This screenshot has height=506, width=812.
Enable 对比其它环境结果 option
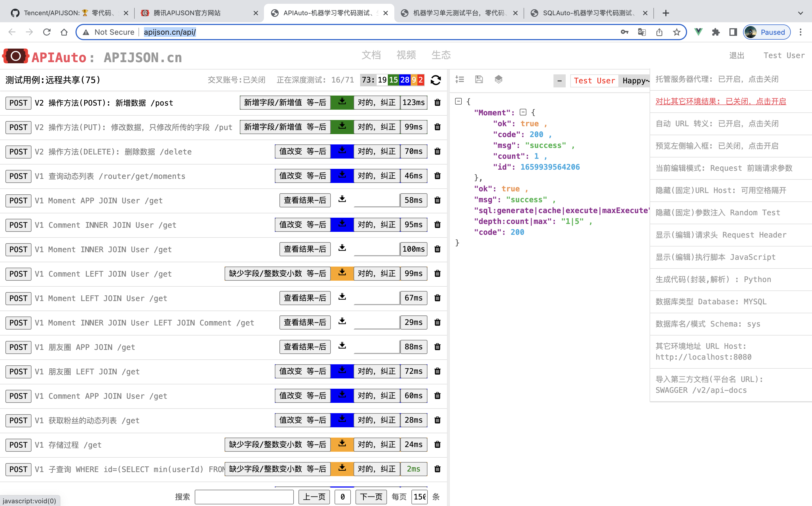720,102
